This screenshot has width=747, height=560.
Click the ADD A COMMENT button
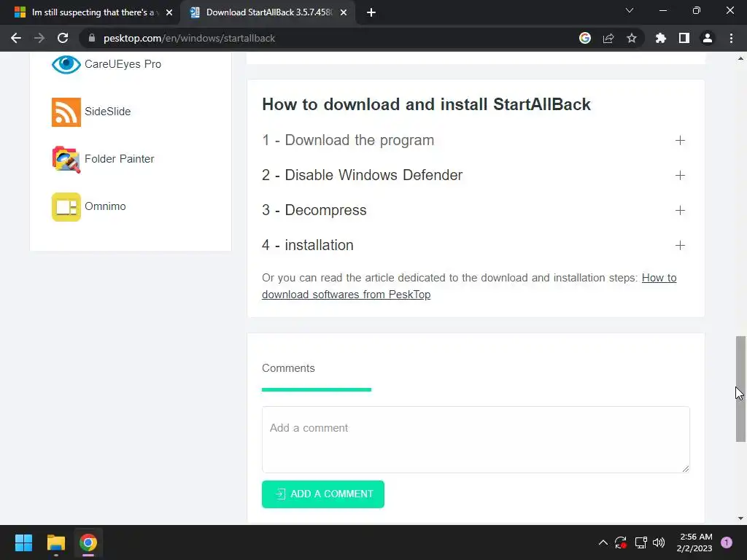[323, 494]
